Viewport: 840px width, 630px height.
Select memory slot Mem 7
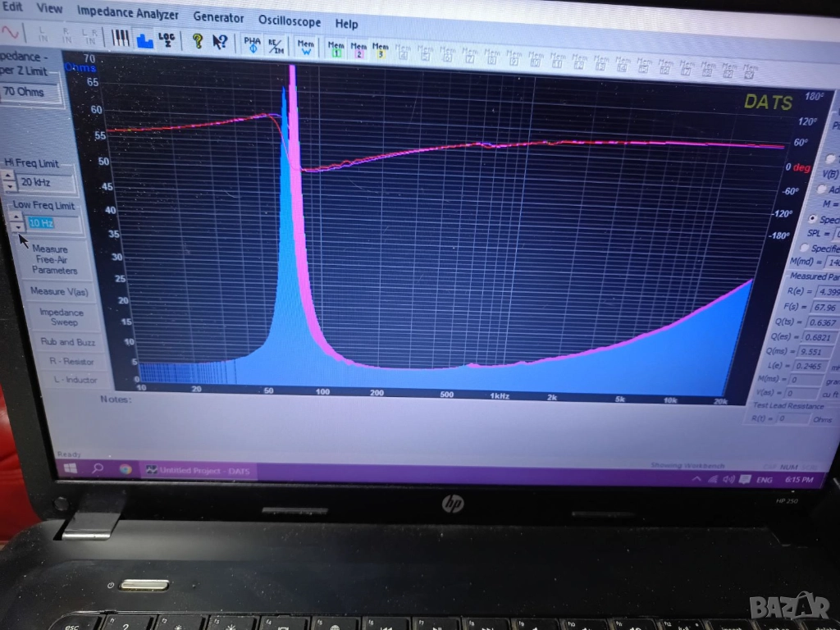pos(470,55)
